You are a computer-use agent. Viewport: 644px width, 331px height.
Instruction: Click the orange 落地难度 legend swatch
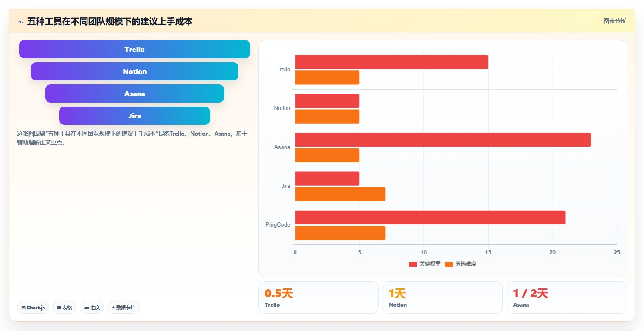pyautogui.click(x=449, y=264)
